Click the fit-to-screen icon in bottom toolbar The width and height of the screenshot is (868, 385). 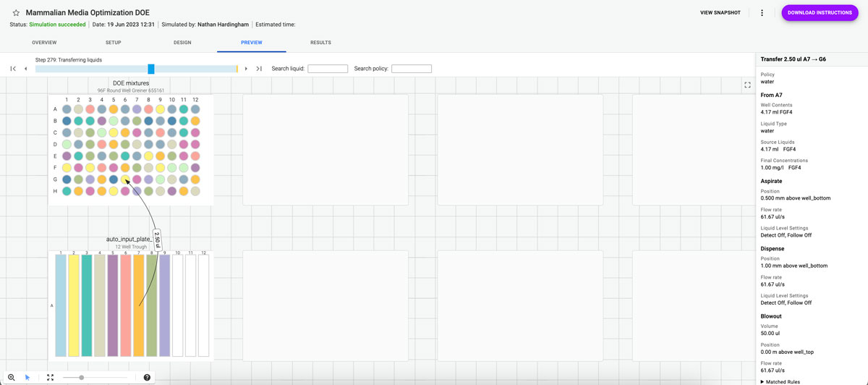[x=50, y=377]
